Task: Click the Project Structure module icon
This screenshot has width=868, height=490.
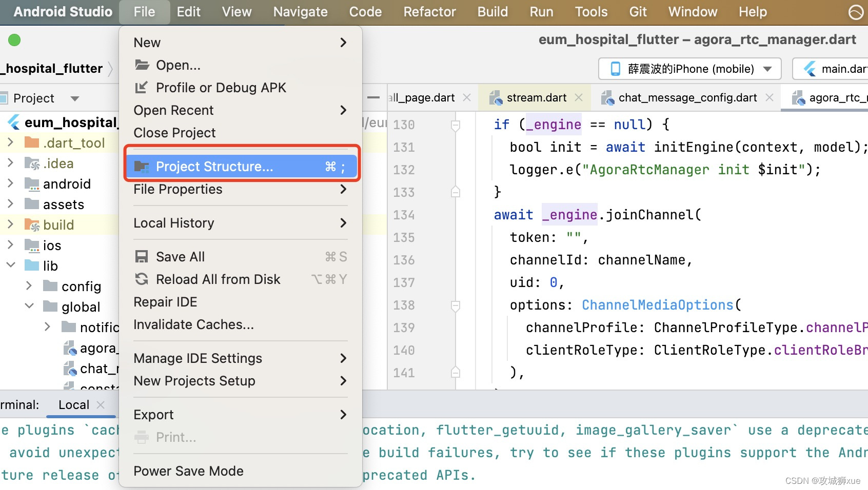Action: coord(141,166)
